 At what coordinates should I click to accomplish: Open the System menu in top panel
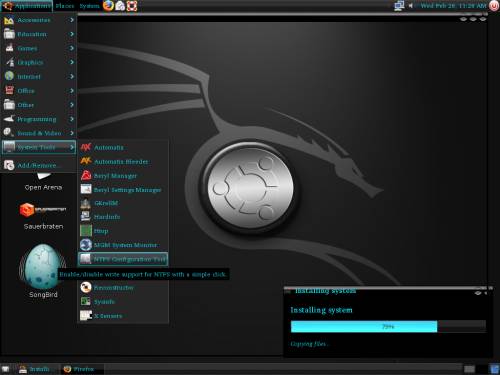point(89,6)
